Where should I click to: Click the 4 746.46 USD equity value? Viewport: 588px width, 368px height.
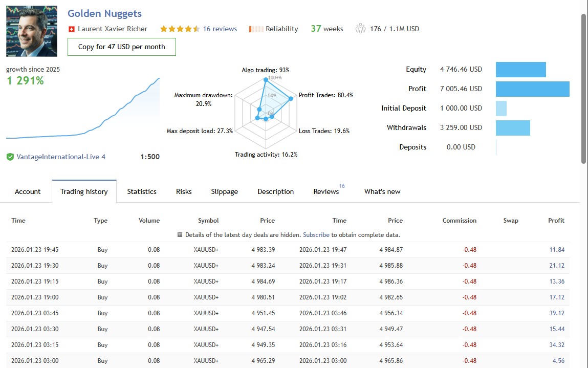pyautogui.click(x=461, y=70)
